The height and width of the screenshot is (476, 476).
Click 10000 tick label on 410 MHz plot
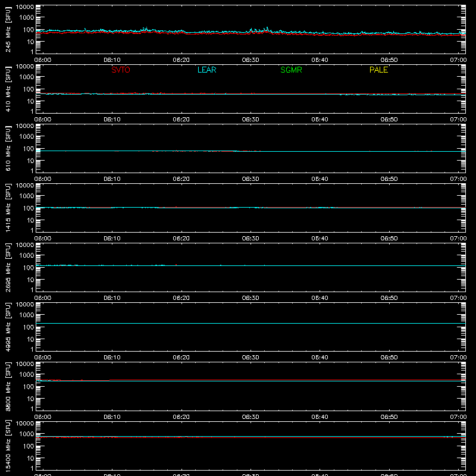(25, 67)
